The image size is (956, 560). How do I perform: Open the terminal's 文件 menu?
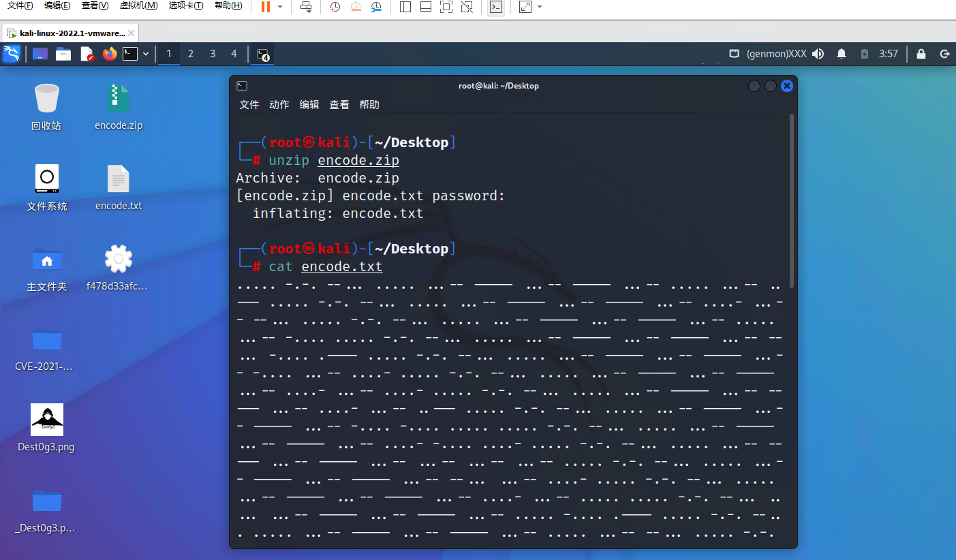click(x=249, y=104)
